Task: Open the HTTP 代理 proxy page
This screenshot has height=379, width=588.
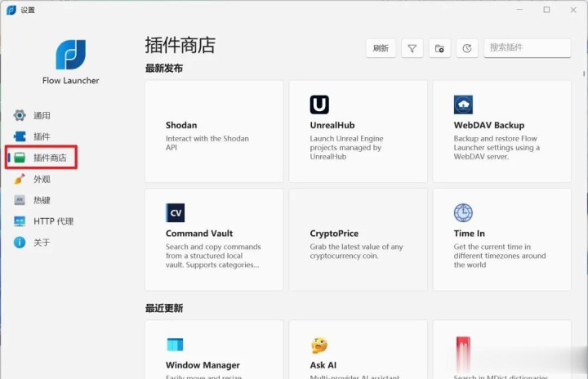Action: point(52,221)
